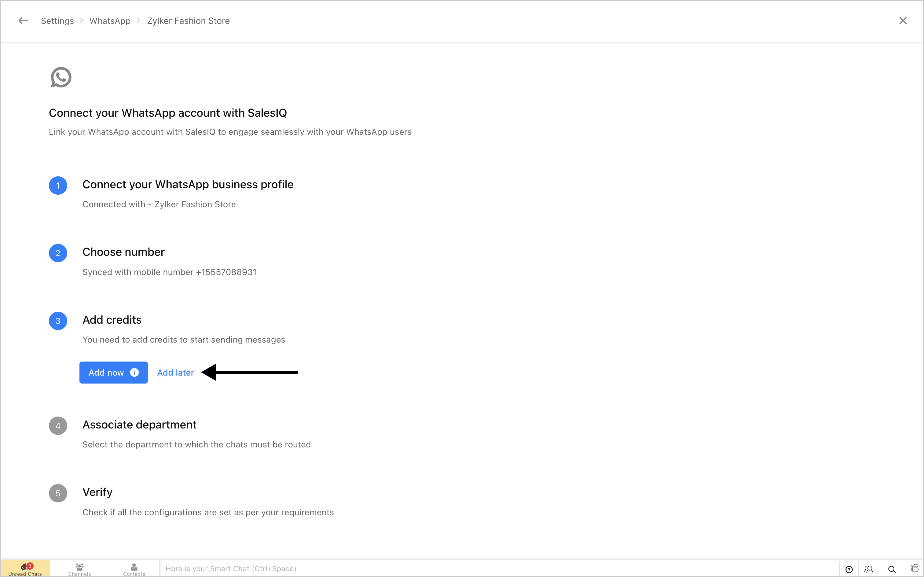Click the two-person users icon in bottom bar
This screenshot has width=924, height=577.
click(869, 569)
